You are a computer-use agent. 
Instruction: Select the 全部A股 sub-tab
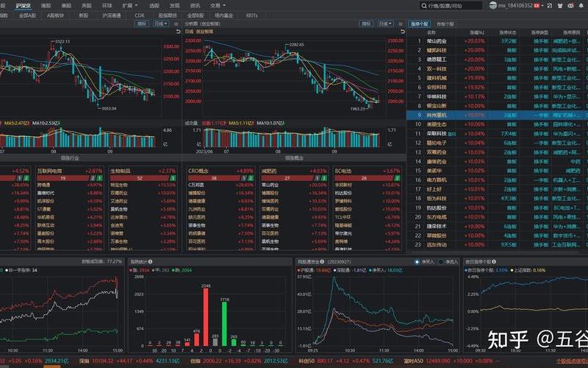[x=27, y=15]
